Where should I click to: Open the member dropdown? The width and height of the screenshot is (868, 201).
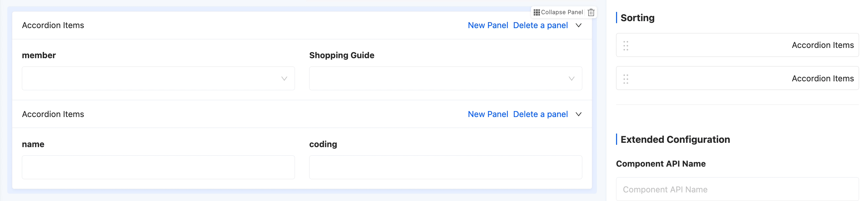(158, 78)
